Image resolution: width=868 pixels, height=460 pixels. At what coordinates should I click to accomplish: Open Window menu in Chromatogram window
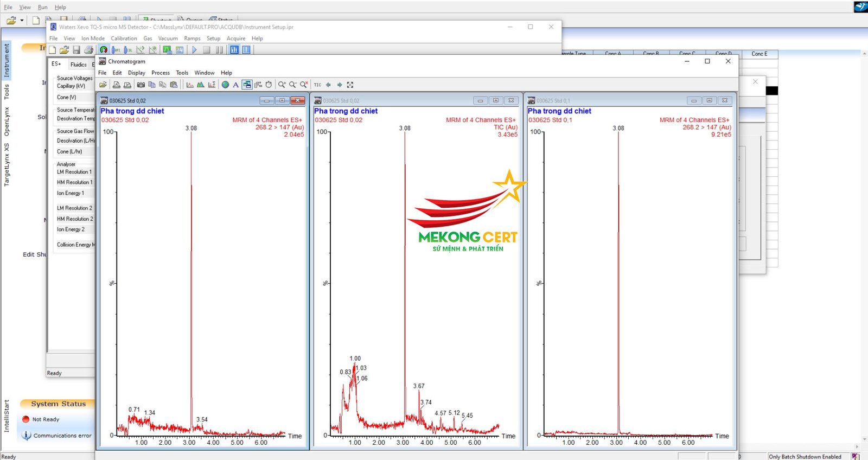205,73
